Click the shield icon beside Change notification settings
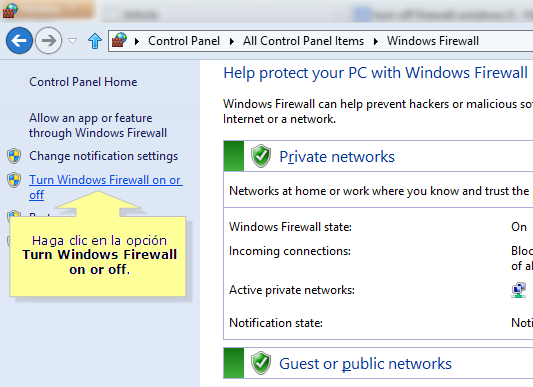533x387 pixels. [14, 156]
